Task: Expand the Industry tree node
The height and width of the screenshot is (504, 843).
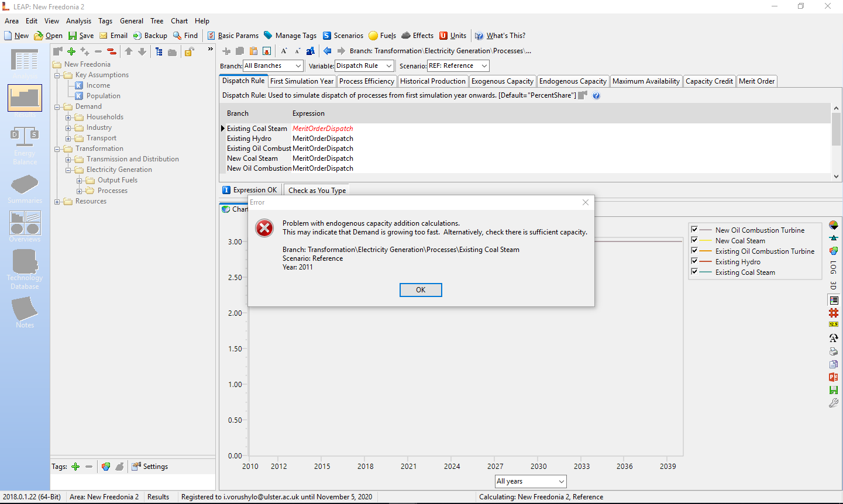Action: [x=68, y=127]
